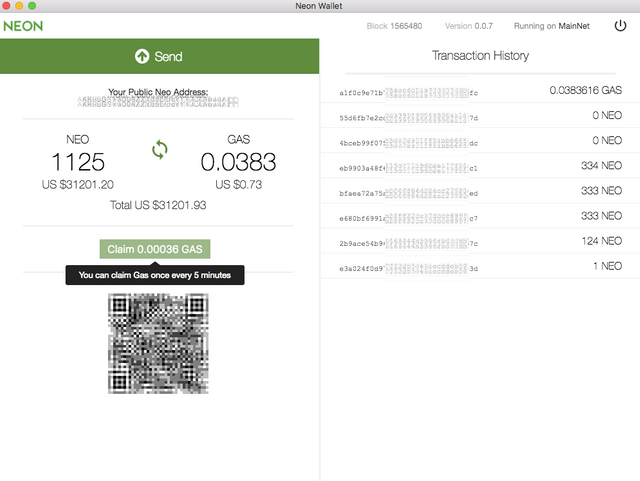This screenshot has height=481, width=640.
Task: Click the wallet QR code image
Action: (158, 343)
